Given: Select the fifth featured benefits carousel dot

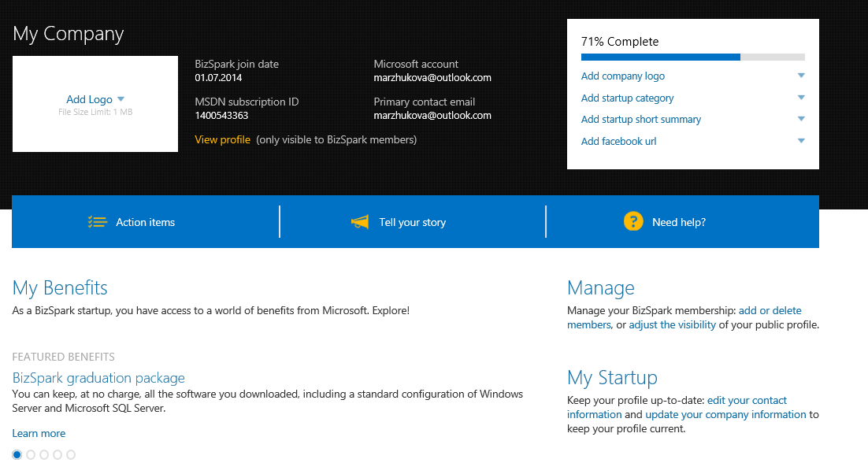Looking at the screenshot, I should click(x=71, y=454).
